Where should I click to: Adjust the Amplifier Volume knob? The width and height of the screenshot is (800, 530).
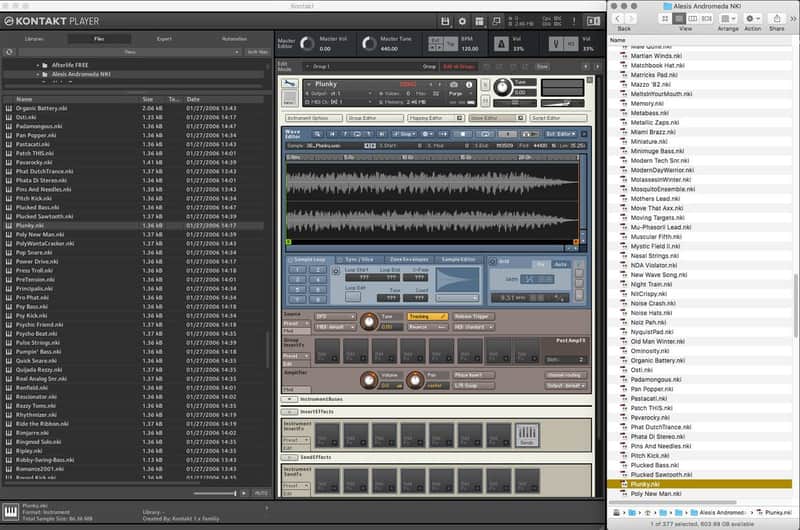368,380
